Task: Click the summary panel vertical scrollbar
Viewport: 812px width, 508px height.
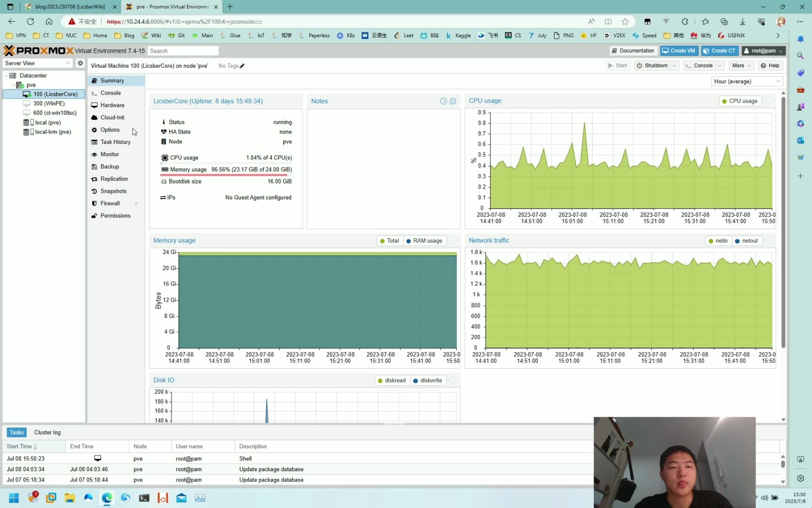Action: point(783,221)
